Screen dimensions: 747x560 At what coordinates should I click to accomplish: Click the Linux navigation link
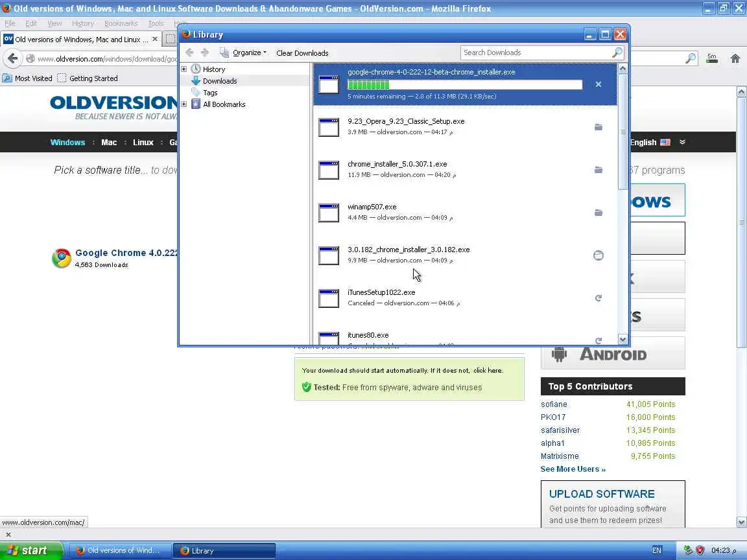coord(143,142)
